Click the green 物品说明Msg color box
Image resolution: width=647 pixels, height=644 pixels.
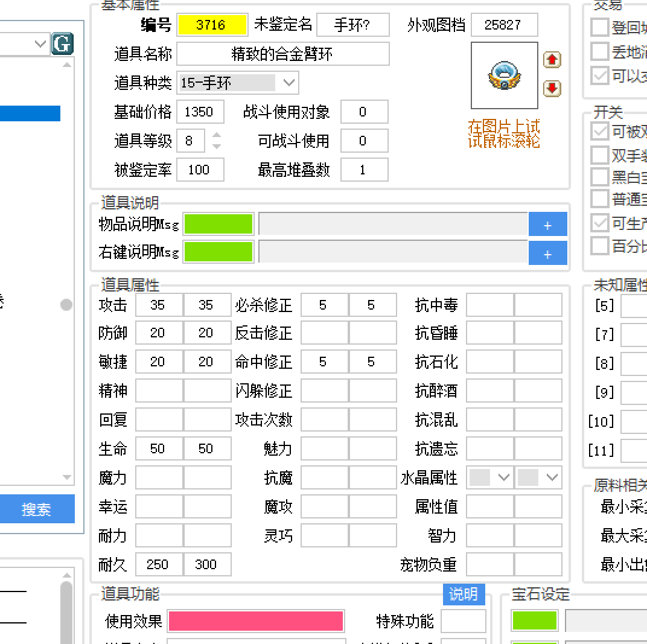[218, 224]
